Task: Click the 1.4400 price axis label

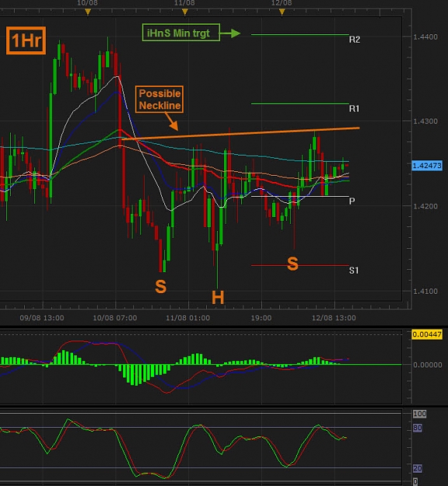Action: click(425, 37)
